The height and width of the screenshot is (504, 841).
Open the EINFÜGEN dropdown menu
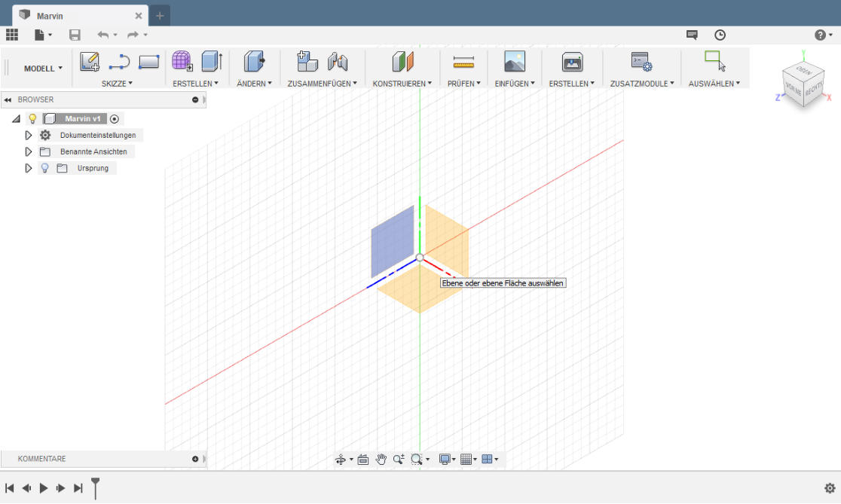515,84
